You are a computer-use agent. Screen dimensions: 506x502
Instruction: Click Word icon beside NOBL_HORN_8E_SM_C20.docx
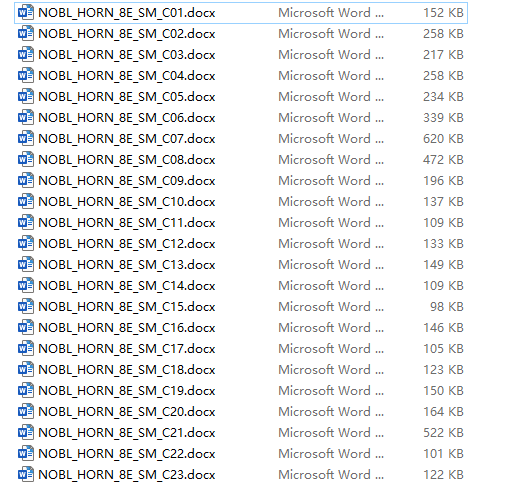tap(26, 412)
